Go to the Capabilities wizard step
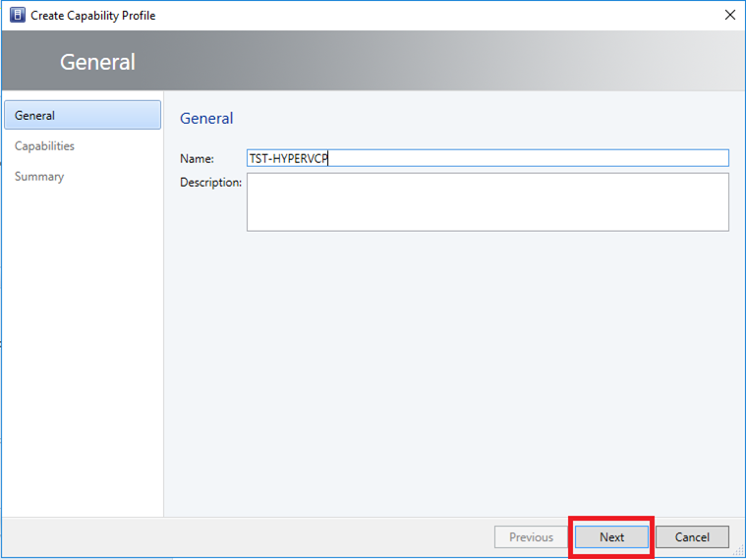The height and width of the screenshot is (560, 746). 44,146
